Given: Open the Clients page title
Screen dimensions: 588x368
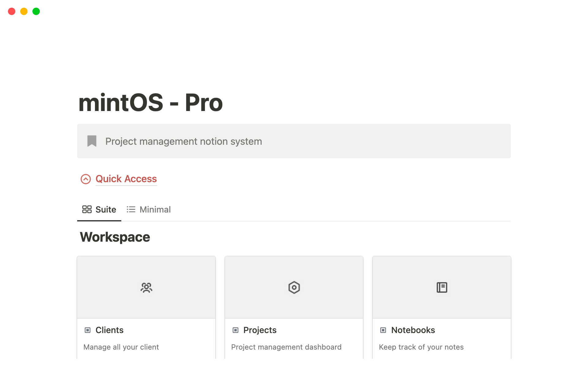Looking at the screenshot, I should (109, 330).
